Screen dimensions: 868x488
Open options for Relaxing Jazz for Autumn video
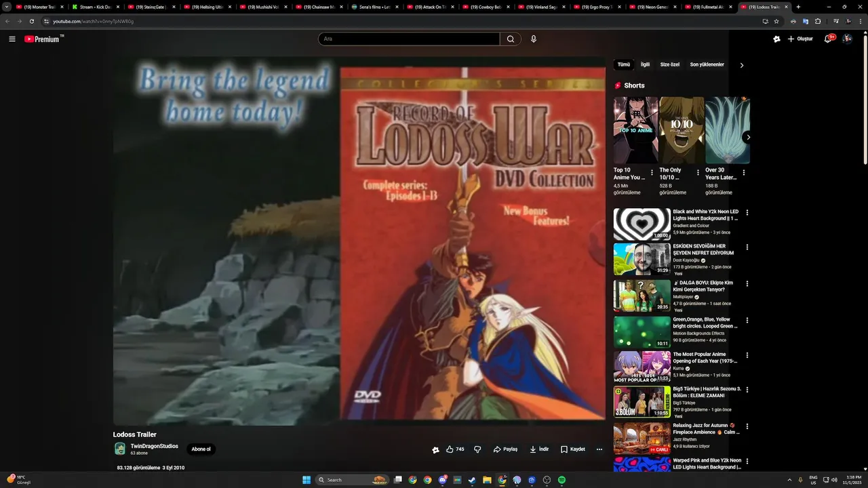coord(747,427)
